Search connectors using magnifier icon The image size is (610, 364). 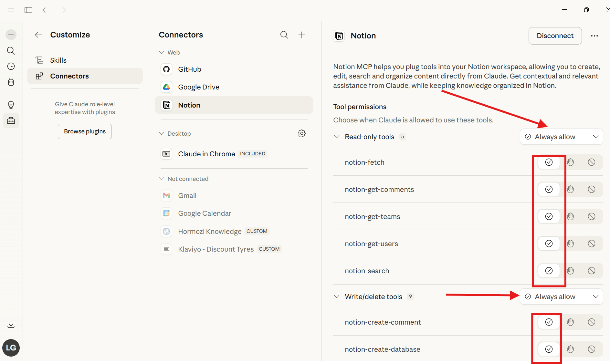click(x=284, y=35)
